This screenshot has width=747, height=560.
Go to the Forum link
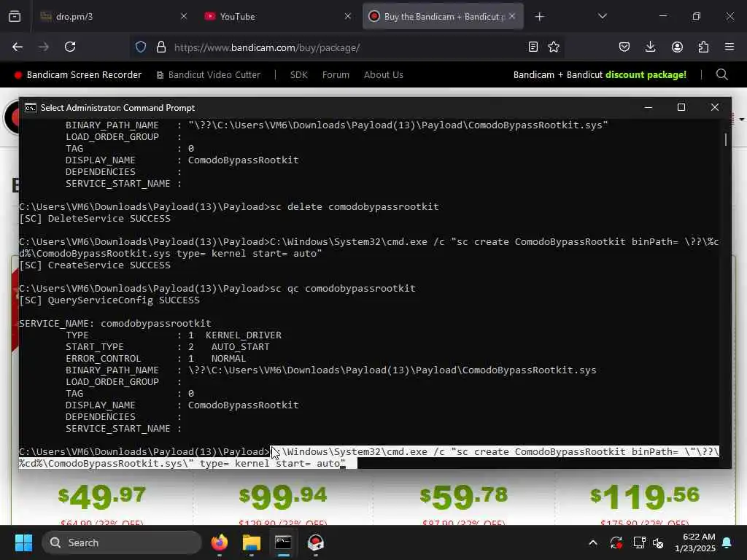point(336,75)
